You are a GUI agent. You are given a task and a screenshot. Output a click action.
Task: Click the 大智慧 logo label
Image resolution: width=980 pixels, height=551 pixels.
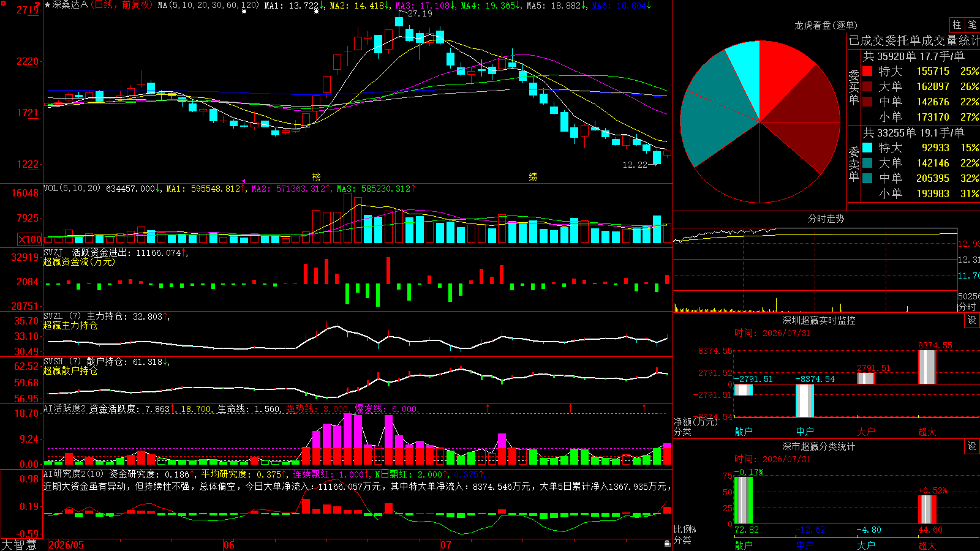19,545
